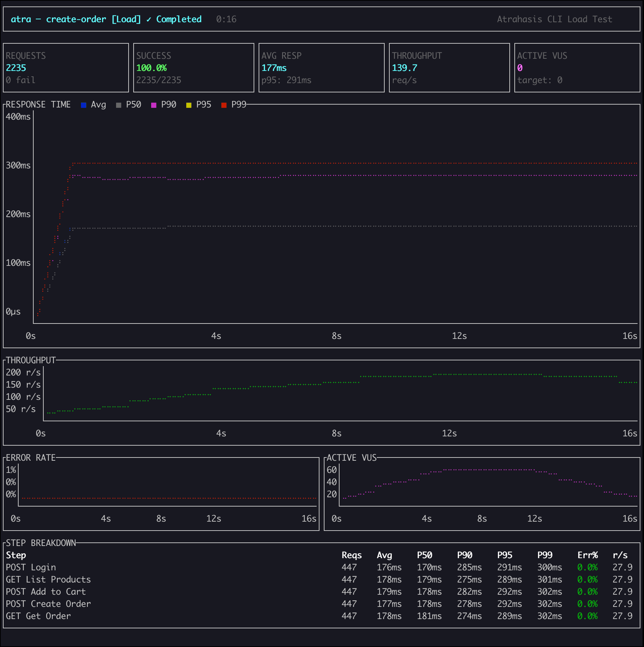Image resolution: width=644 pixels, height=647 pixels.
Task: Click the ACTIVE VUS value 0
Action: click(x=520, y=68)
